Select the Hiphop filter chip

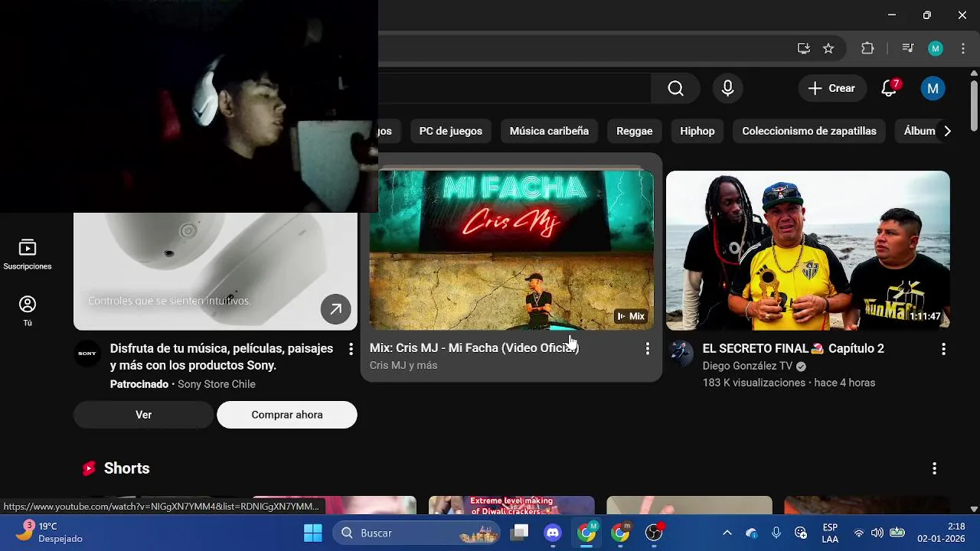click(697, 131)
